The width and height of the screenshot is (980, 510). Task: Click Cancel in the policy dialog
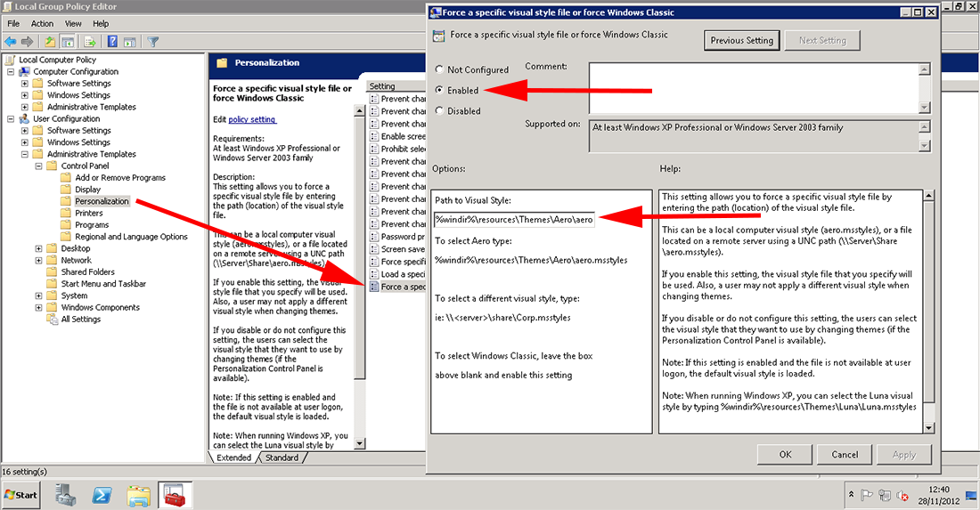[x=845, y=455]
